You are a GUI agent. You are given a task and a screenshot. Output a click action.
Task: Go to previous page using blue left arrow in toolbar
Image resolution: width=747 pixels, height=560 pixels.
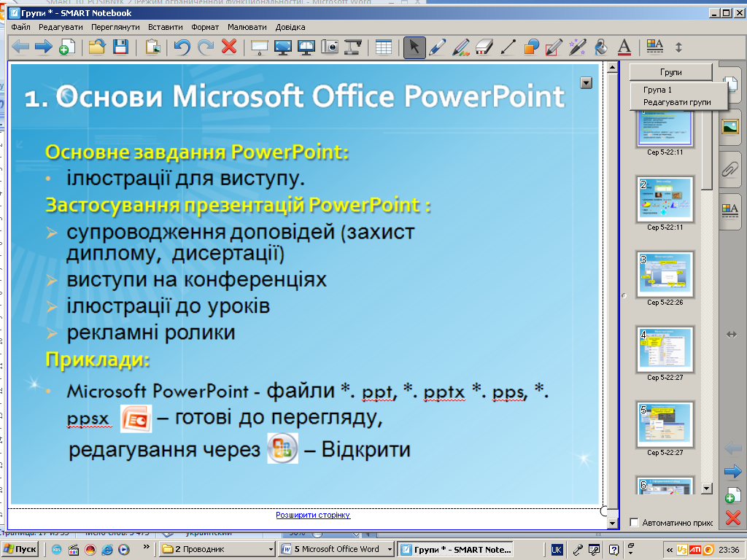[x=20, y=47]
